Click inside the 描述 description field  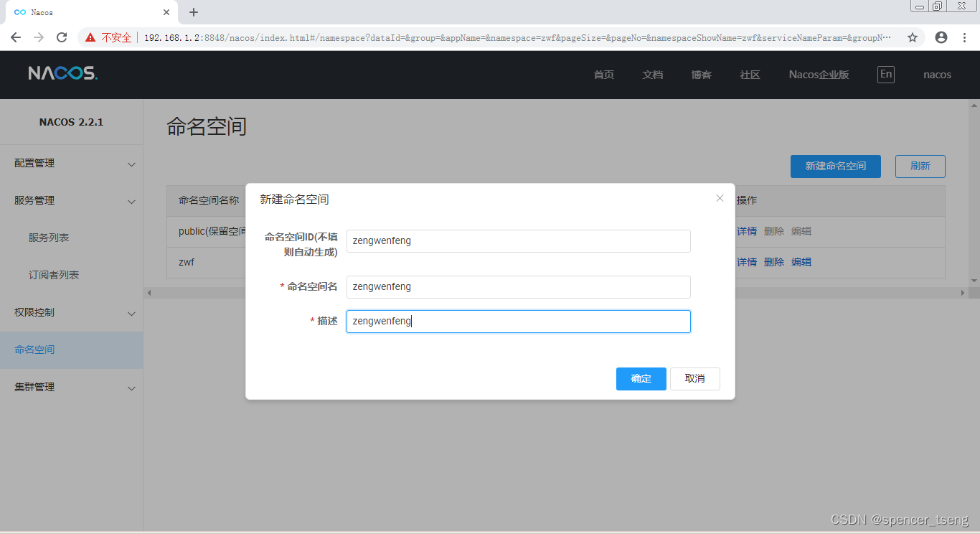click(518, 321)
